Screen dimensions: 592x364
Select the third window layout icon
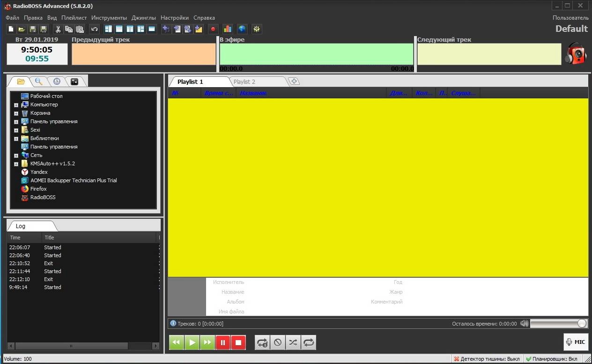(130, 29)
